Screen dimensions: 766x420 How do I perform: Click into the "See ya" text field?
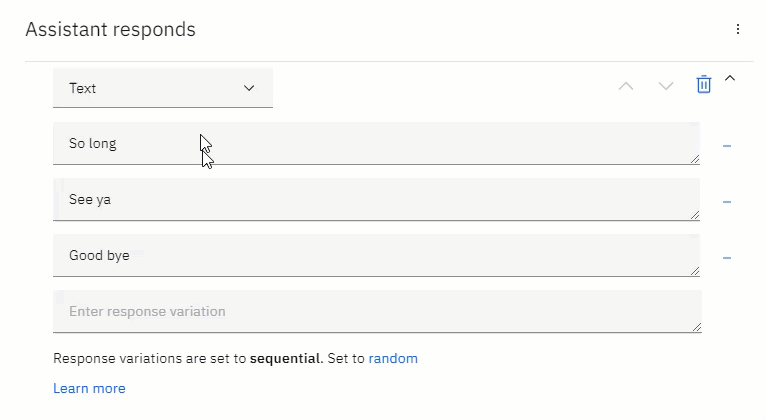[376, 200]
